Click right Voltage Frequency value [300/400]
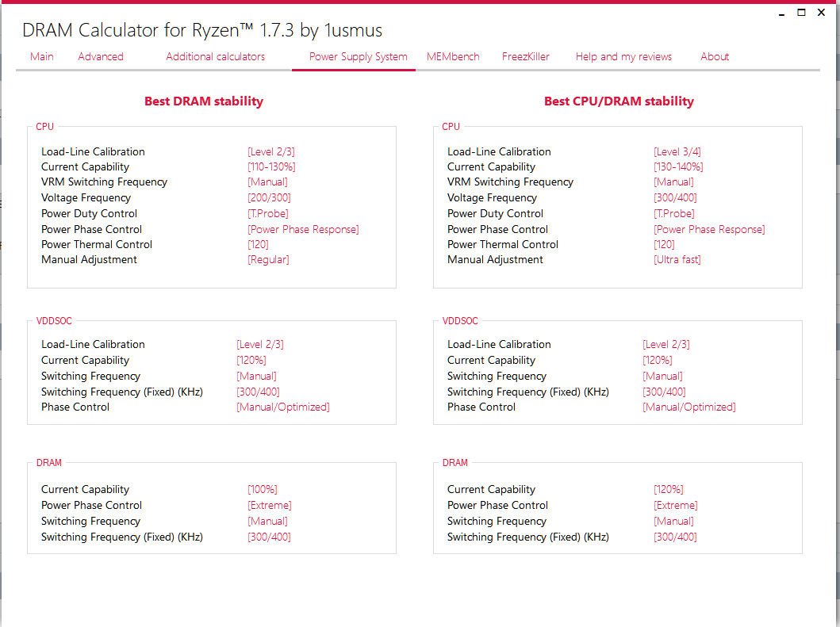 (675, 198)
